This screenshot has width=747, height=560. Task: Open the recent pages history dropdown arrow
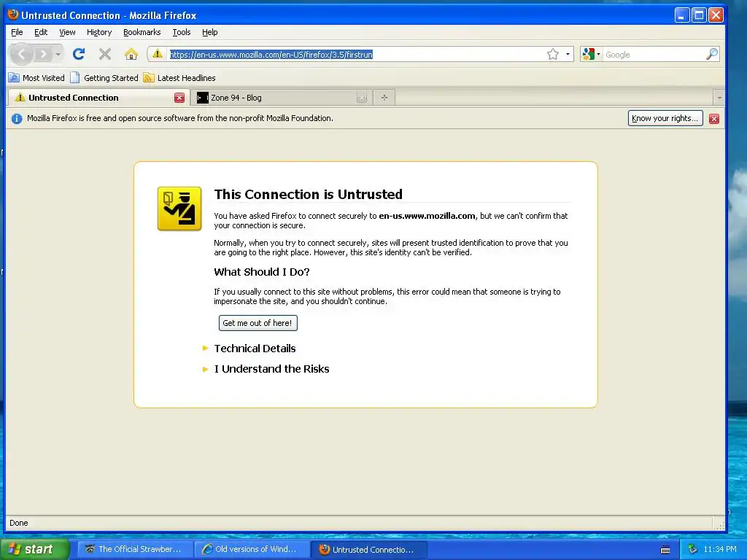pos(58,54)
